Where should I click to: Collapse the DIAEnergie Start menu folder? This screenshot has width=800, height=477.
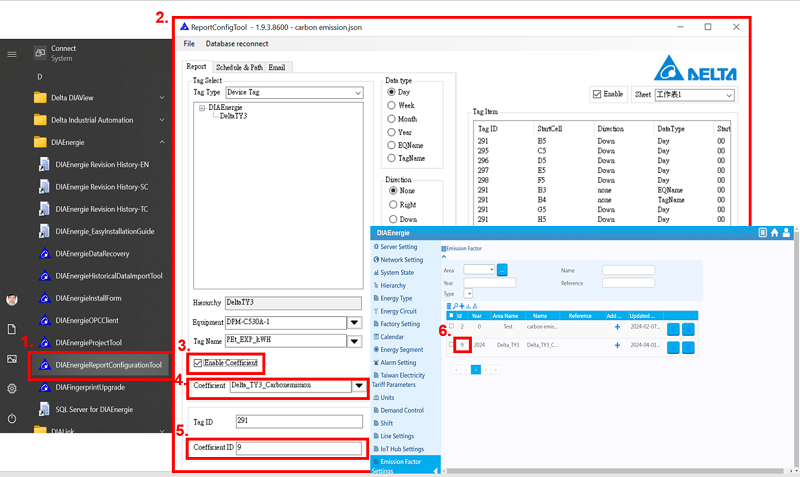point(162,142)
